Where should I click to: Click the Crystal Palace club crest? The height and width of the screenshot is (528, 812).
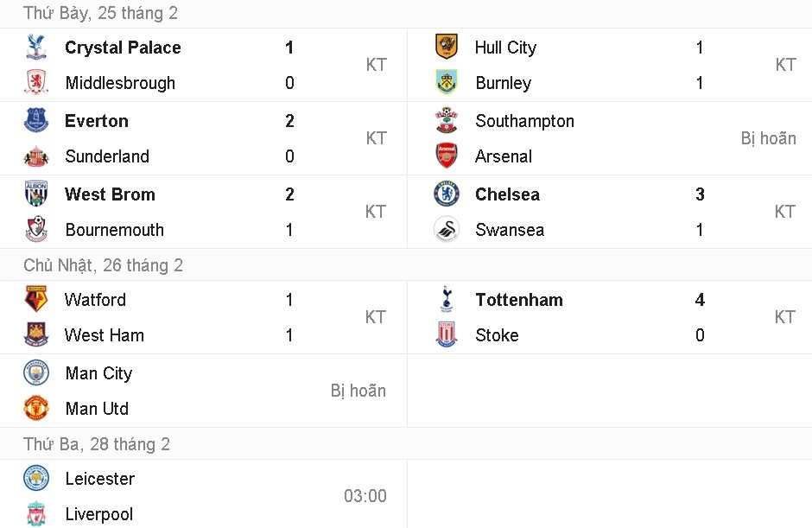(x=36, y=48)
